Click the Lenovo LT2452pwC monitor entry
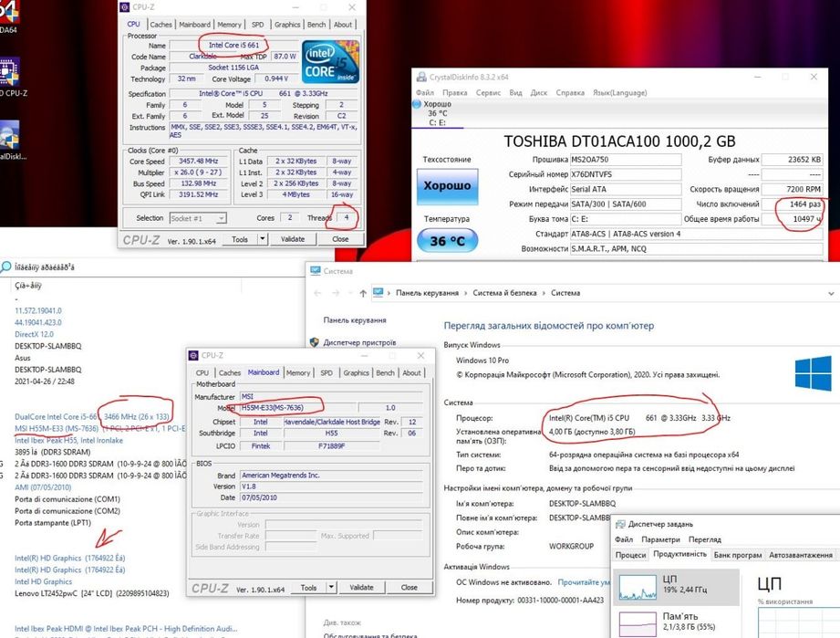Image resolution: width=840 pixels, height=638 pixels. coord(91,593)
